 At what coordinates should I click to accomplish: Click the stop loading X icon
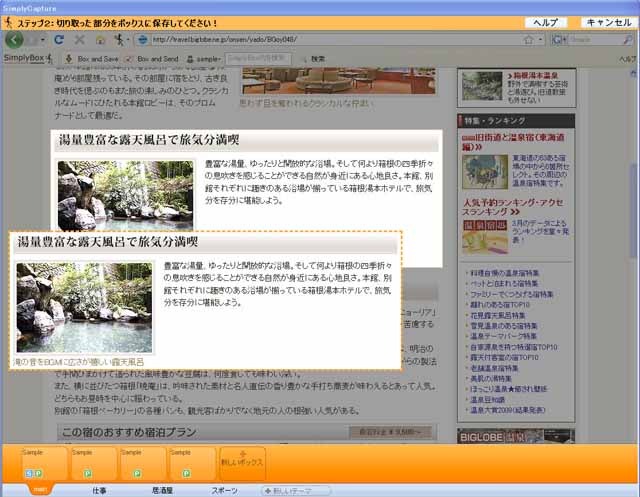80,40
